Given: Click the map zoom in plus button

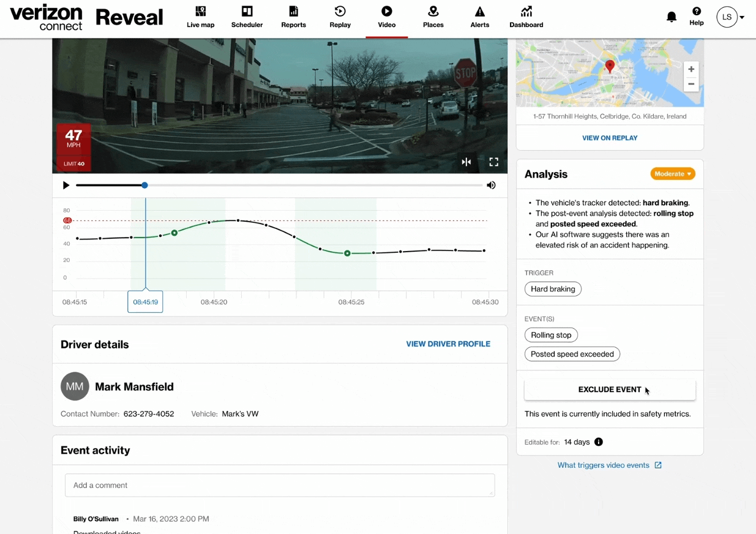Looking at the screenshot, I should point(691,69).
